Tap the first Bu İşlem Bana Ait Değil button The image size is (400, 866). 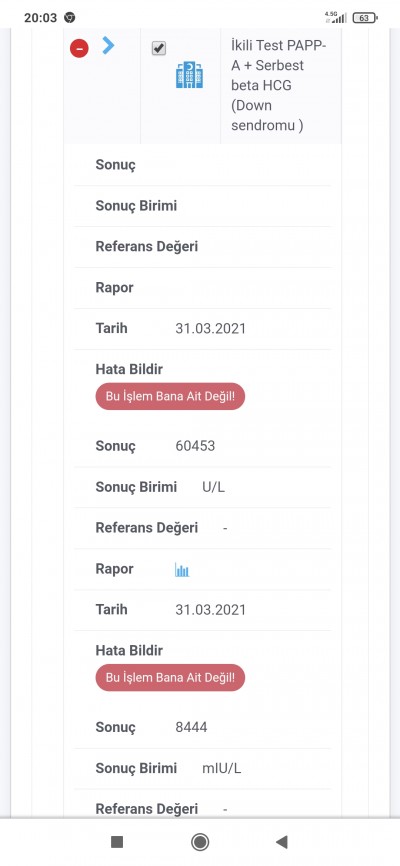[x=170, y=397]
